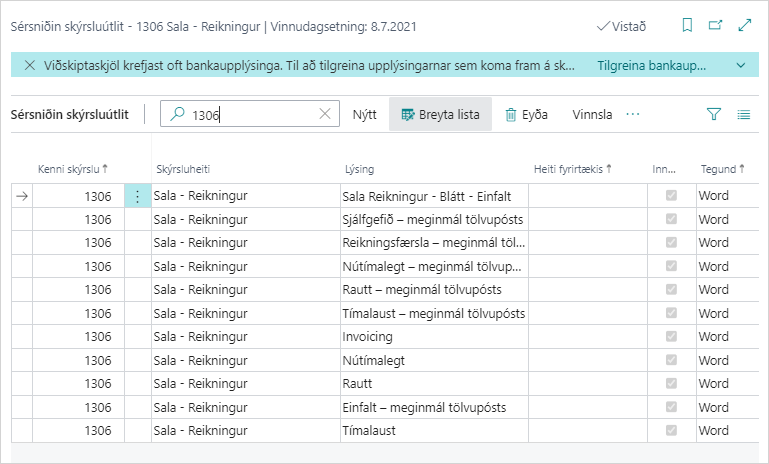Sort by Heiti fyrirtækis column header

572,169
